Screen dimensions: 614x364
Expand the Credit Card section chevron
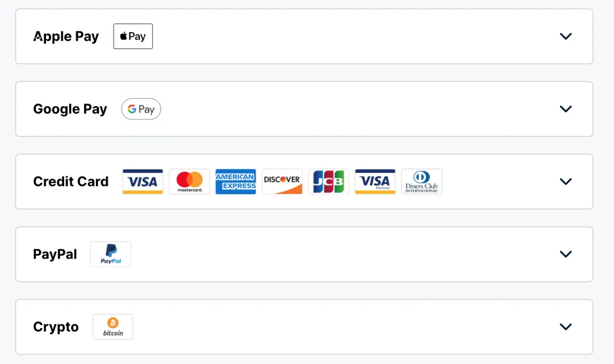[566, 181]
